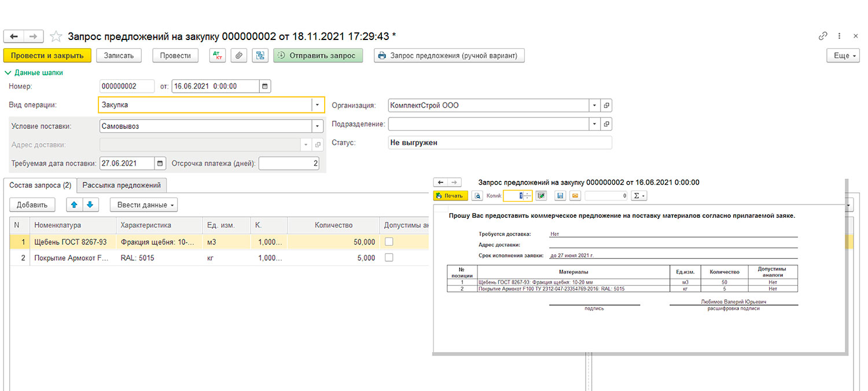Click the Дт/Кт postings icon
The image size is (868, 391).
pos(218,56)
